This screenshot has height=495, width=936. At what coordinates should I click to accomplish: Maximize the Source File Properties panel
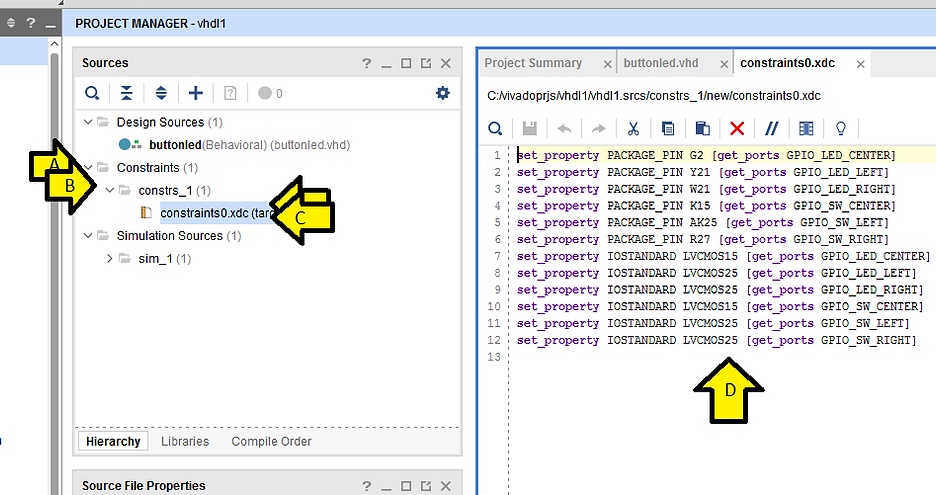point(406,486)
